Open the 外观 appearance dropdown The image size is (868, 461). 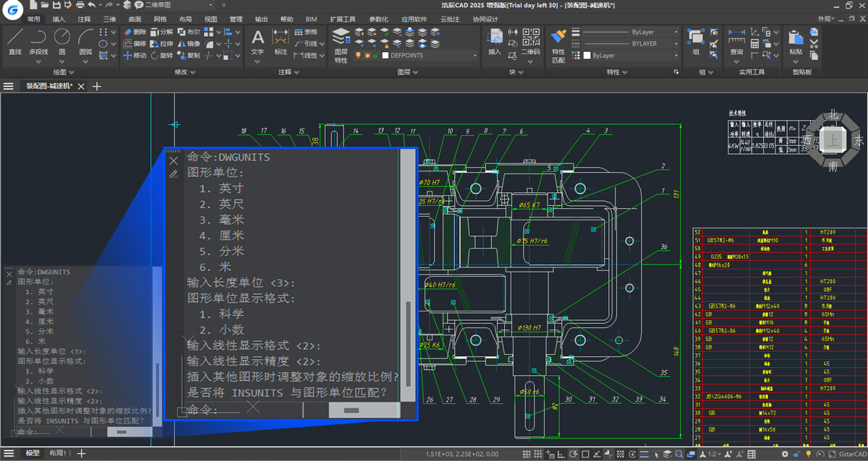[827, 20]
